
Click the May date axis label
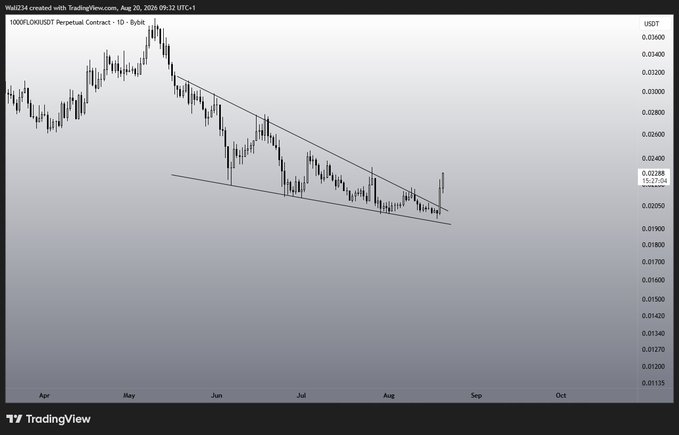tap(129, 396)
